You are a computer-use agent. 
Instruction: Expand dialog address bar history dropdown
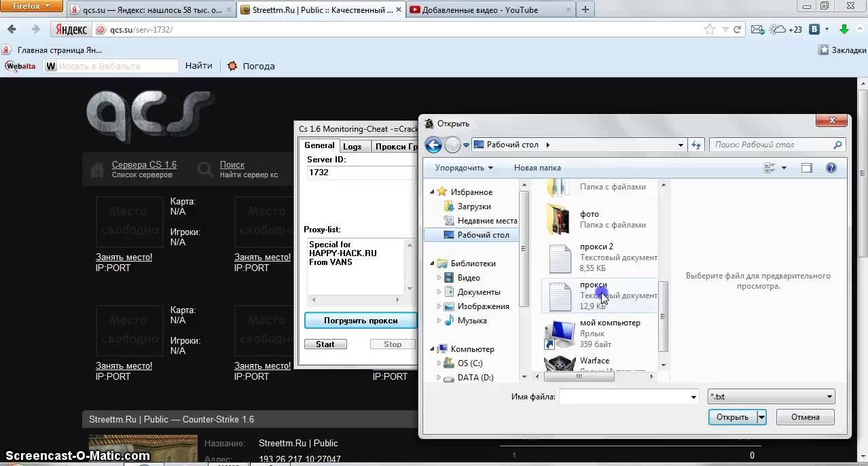681,145
